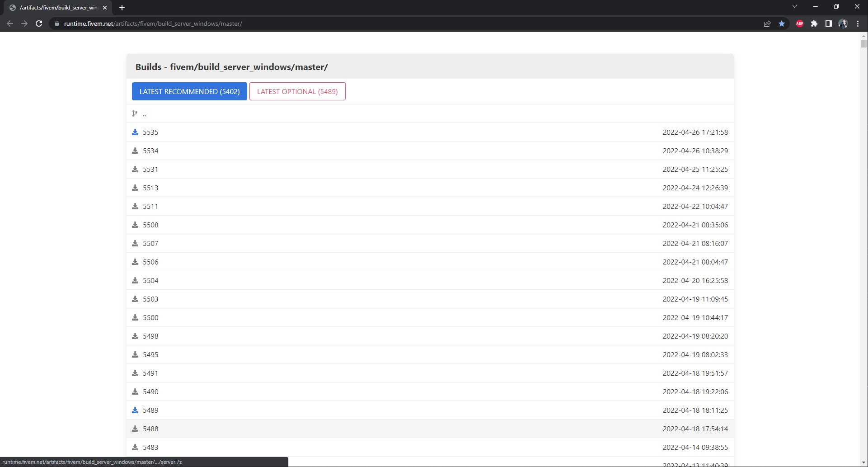Open the Adblock Plus extension icon
This screenshot has height=467, width=868.
click(x=799, y=24)
